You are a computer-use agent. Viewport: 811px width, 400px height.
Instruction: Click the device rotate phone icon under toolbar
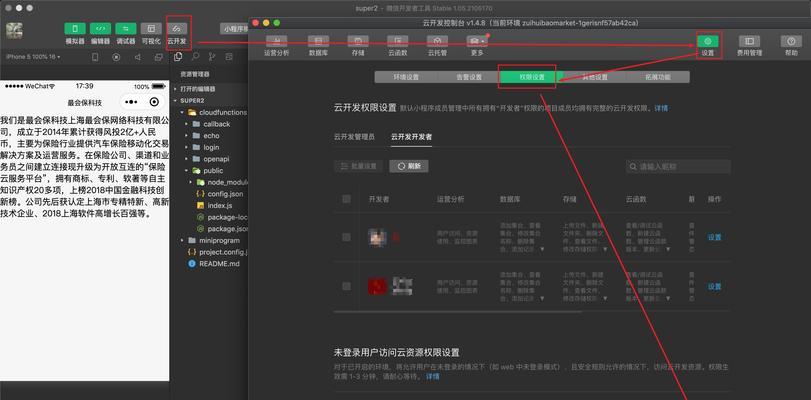tap(95, 57)
